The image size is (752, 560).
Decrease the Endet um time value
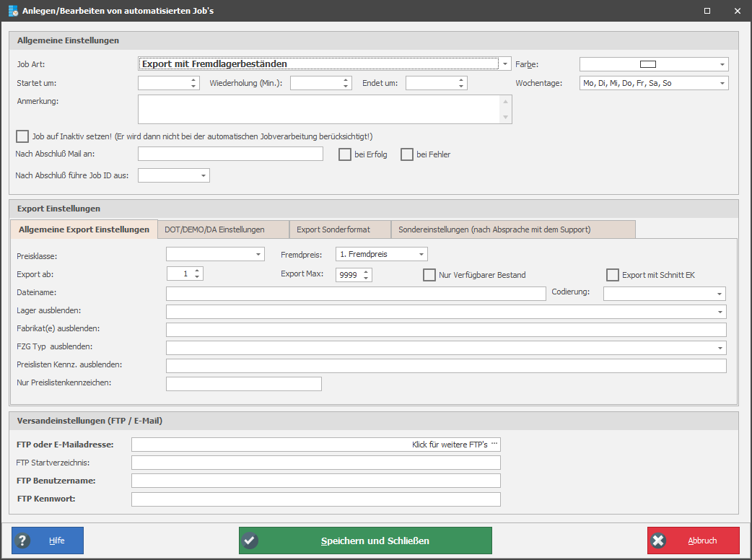(x=461, y=87)
